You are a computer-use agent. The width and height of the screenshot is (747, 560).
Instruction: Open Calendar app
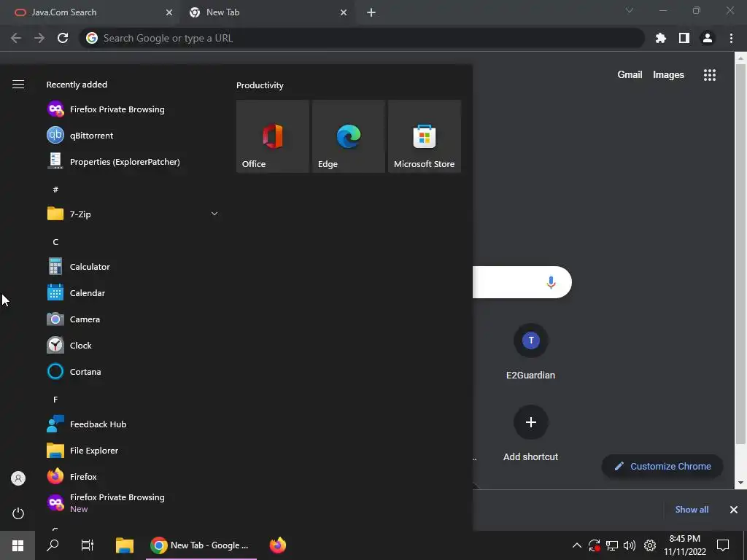[x=133, y=292]
